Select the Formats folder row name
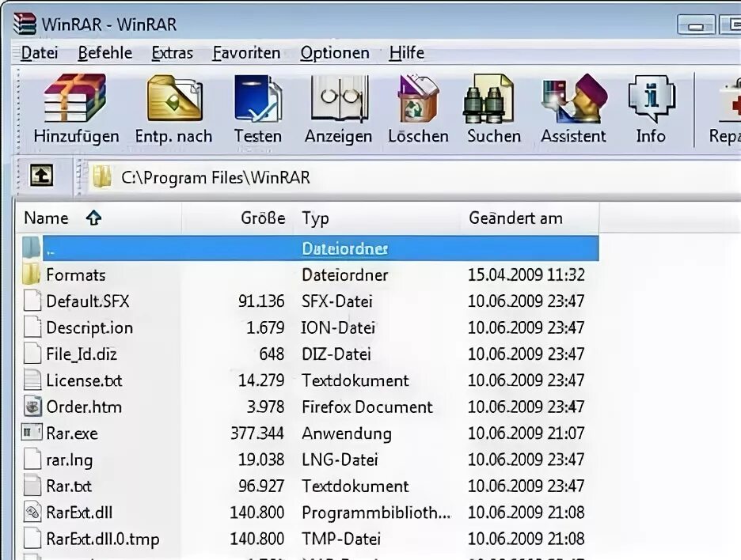 click(x=76, y=274)
